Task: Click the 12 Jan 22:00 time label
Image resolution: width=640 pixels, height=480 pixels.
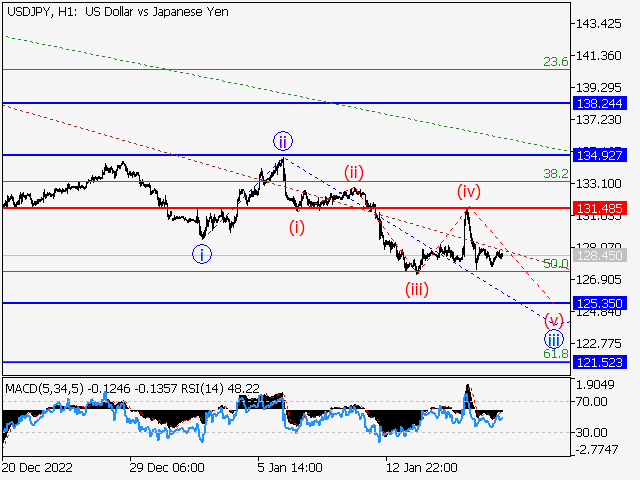Action: [422, 467]
